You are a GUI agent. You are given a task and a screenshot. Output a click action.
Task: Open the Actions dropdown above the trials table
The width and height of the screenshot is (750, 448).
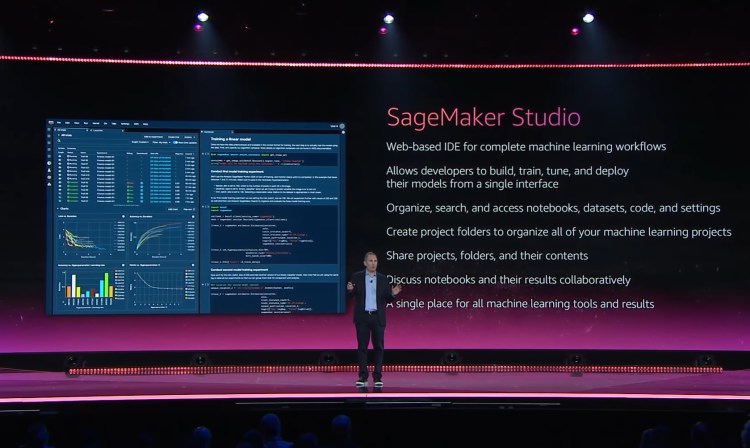[x=189, y=137]
